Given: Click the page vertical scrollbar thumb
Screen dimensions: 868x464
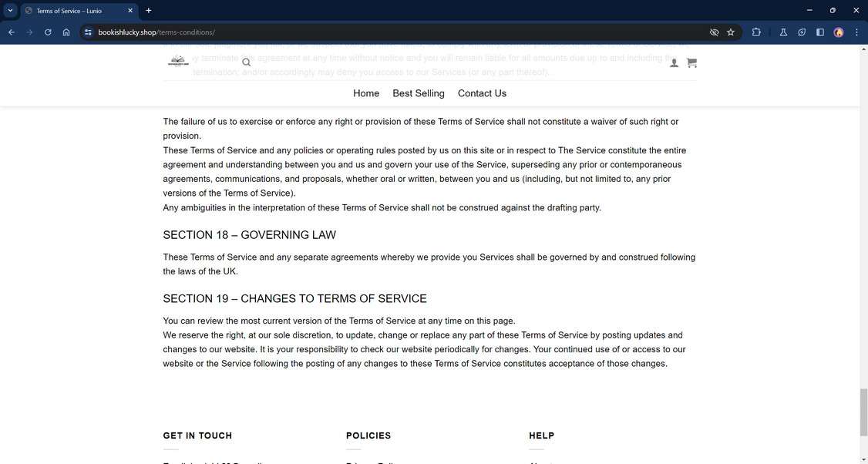Looking at the screenshot, I should 863,412.
